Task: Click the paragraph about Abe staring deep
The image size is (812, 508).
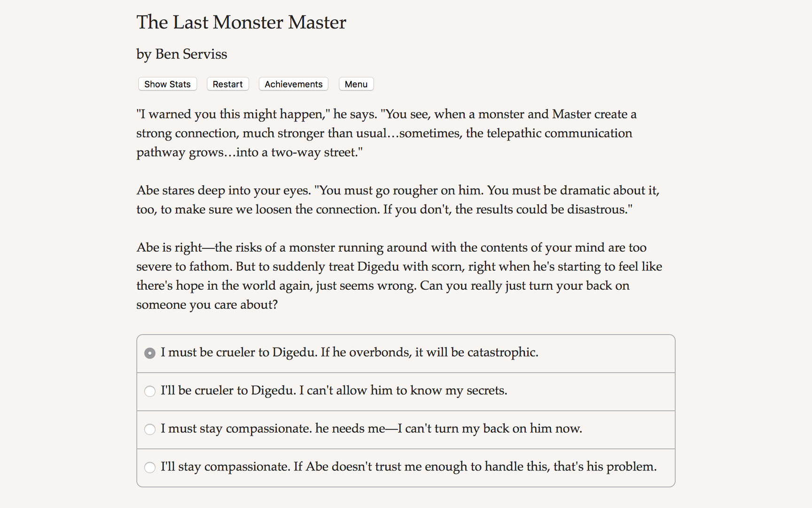Action: click(x=398, y=199)
